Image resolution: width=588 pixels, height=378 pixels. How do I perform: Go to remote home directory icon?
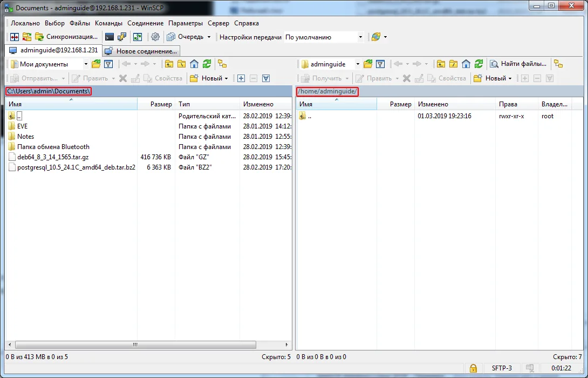tap(466, 64)
